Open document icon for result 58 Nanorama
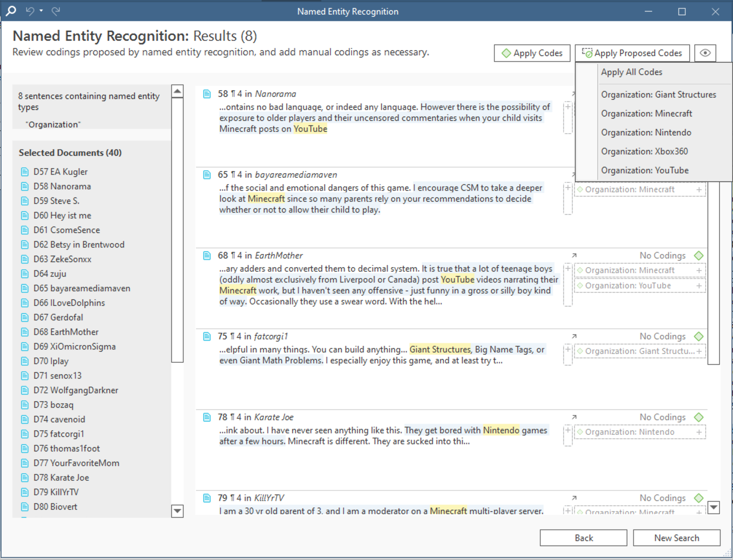The image size is (733, 560). [x=207, y=94]
